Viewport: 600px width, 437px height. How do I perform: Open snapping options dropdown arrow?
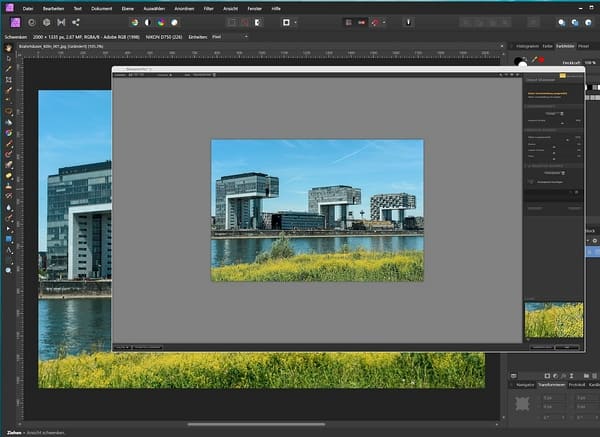point(384,23)
